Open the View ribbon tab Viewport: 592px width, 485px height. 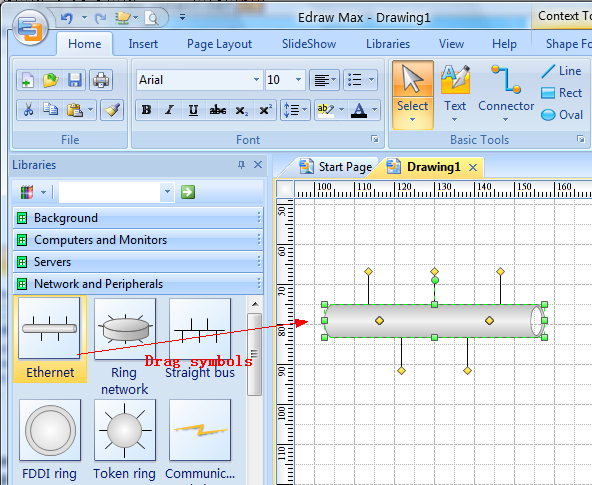pyautogui.click(x=451, y=44)
